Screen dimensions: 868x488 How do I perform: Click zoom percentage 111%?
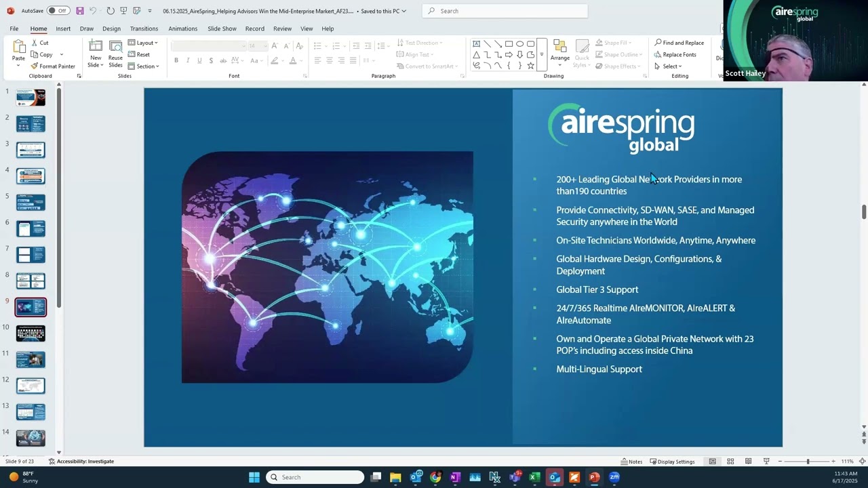tap(847, 462)
